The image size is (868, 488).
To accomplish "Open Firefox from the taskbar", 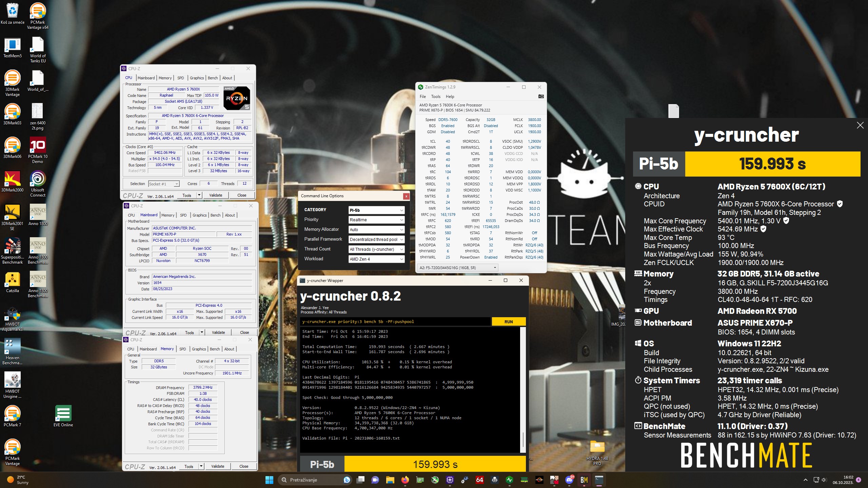I will pyautogui.click(x=405, y=480).
